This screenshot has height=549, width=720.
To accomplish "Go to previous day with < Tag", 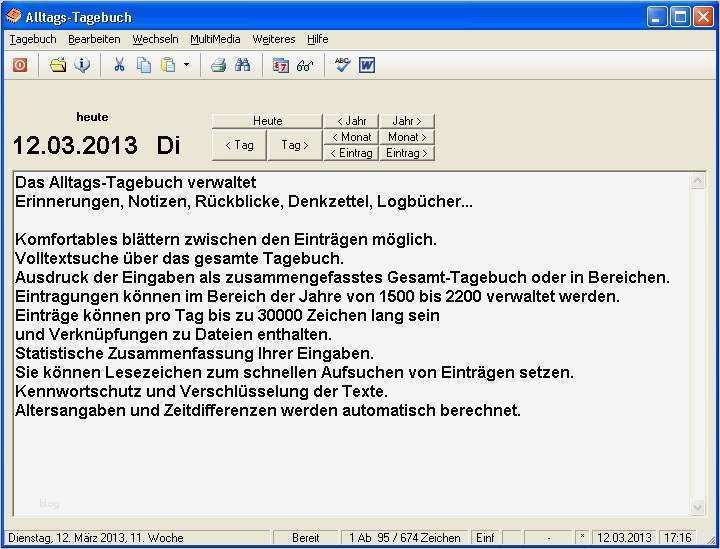I will [239, 145].
